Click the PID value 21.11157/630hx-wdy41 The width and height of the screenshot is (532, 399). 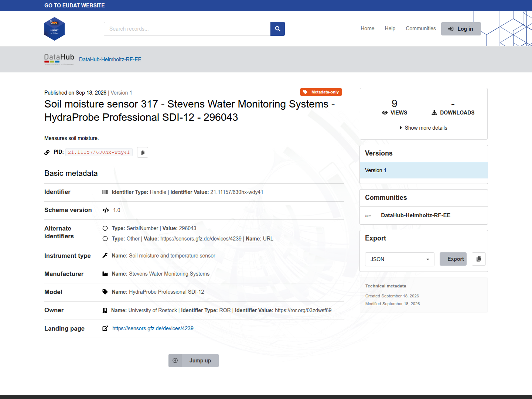pyautogui.click(x=99, y=152)
